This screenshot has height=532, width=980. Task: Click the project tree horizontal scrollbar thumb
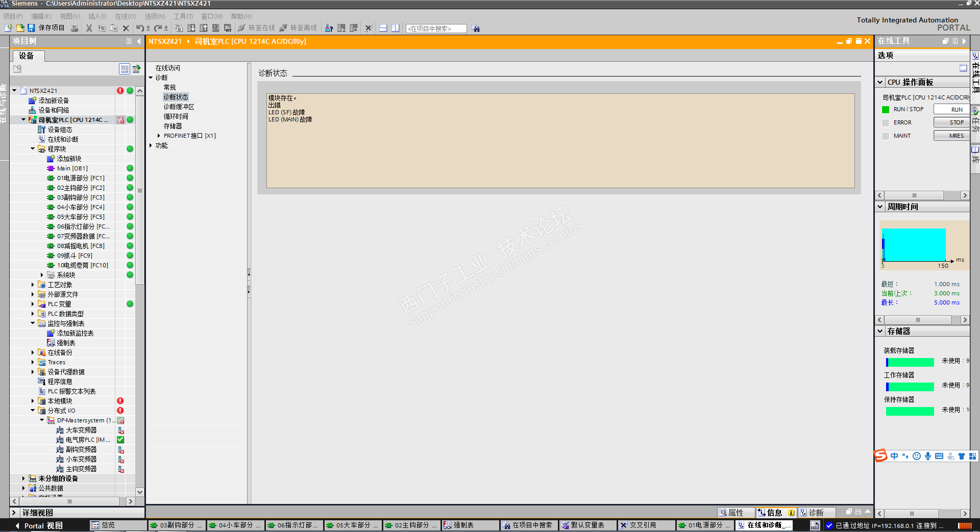click(x=70, y=501)
